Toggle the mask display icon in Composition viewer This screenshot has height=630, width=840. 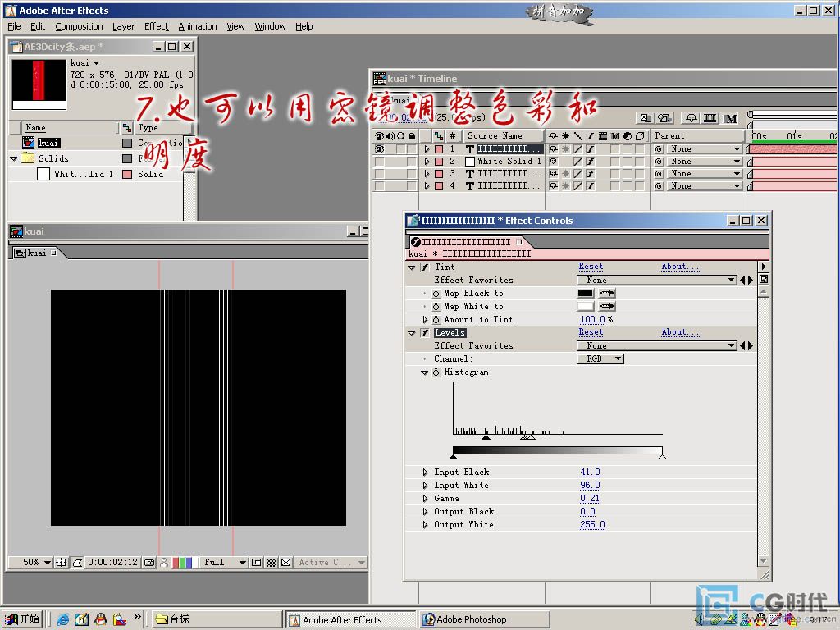[x=78, y=563]
